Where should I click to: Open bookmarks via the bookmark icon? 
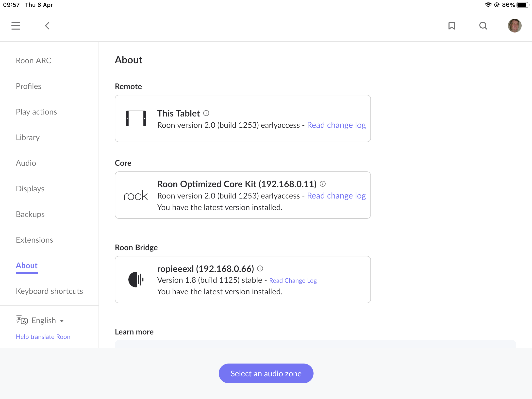tap(451, 26)
